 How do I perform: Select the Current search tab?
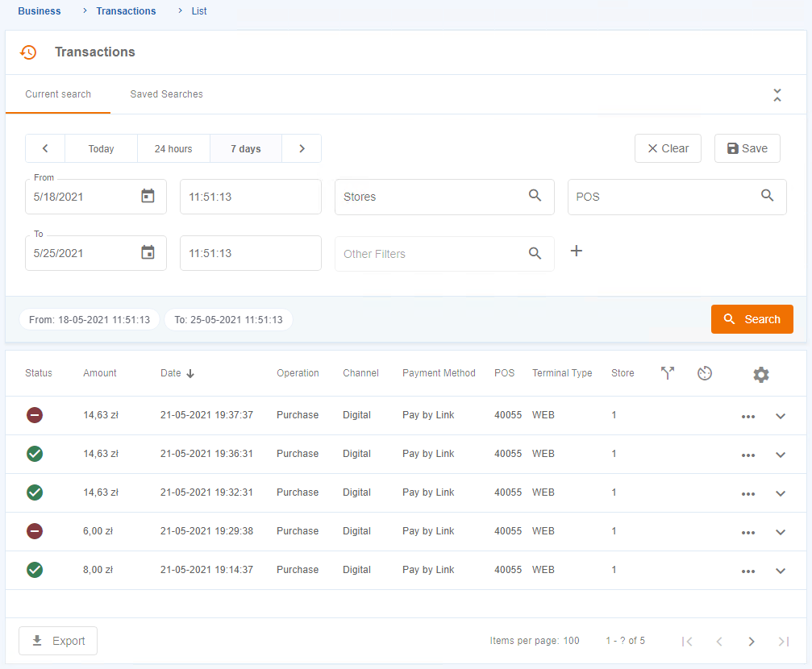point(57,93)
